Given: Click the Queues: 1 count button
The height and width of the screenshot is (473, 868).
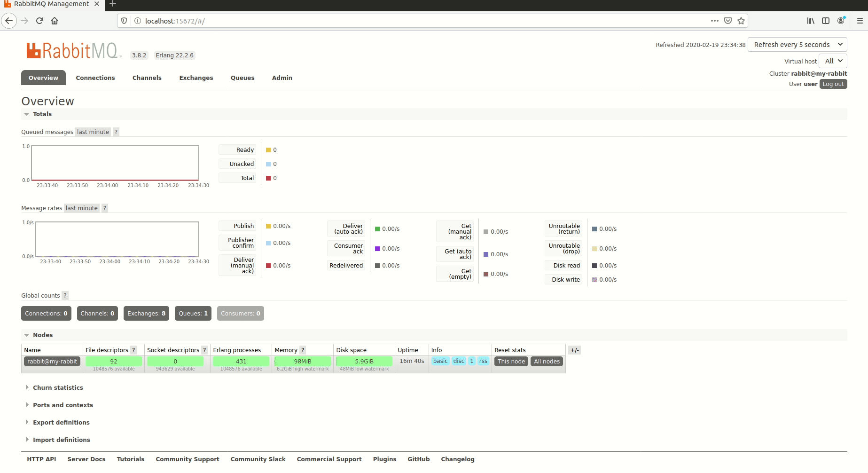Looking at the screenshot, I should point(193,314).
